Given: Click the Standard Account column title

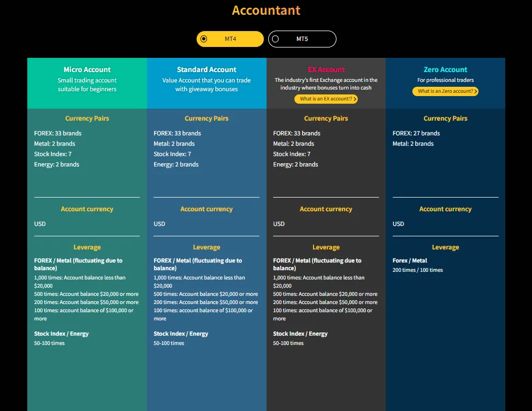Looking at the screenshot, I should pyautogui.click(x=206, y=70).
